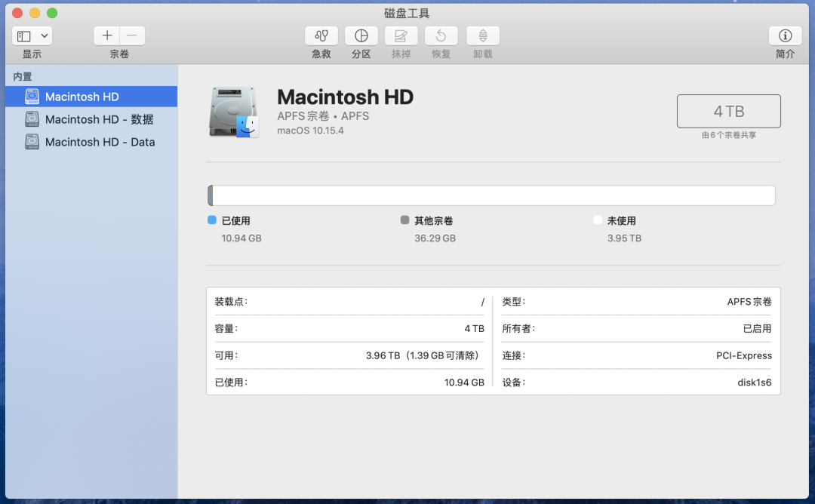Select Macintosh HD in the sidebar
The height and width of the screenshot is (504, 815).
point(91,97)
